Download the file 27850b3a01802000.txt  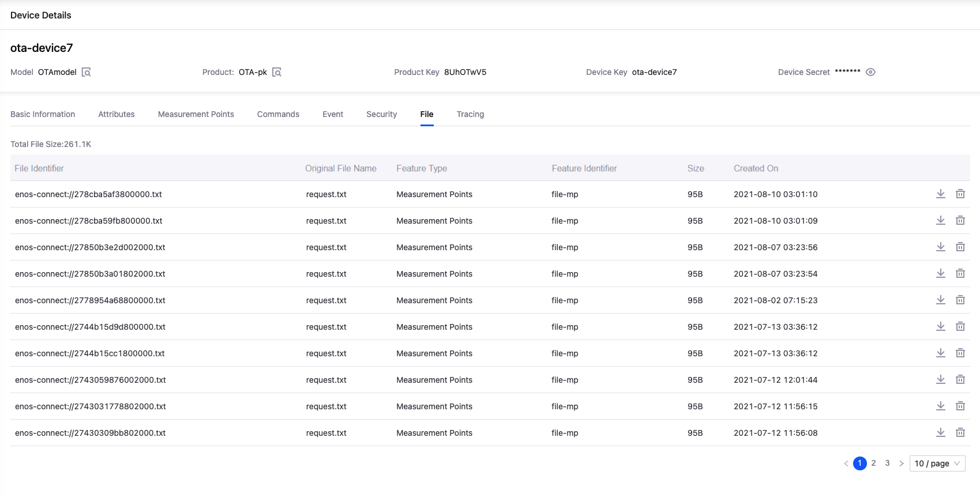pyautogui.click(x=941, y=273)
